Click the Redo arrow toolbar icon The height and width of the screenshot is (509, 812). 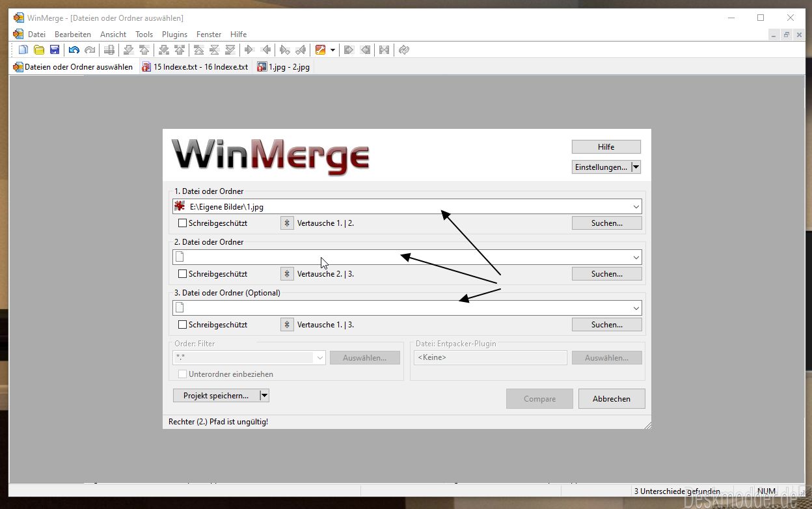(90, 49)
